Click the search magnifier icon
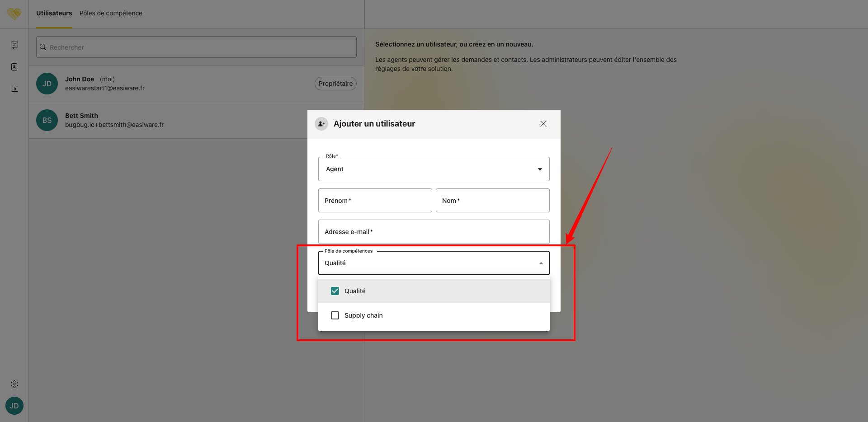 43,47
